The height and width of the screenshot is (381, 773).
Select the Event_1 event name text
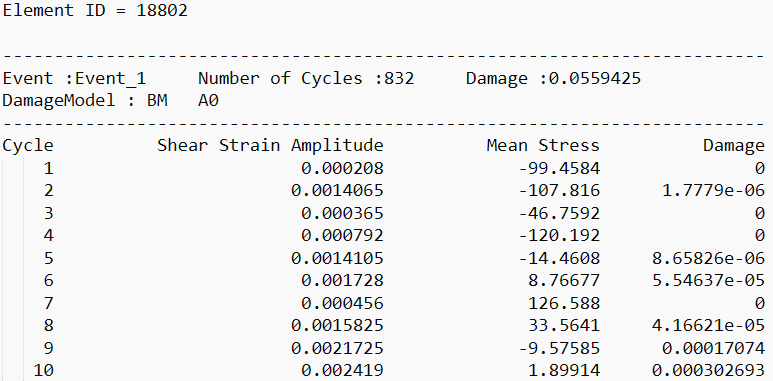110,78
